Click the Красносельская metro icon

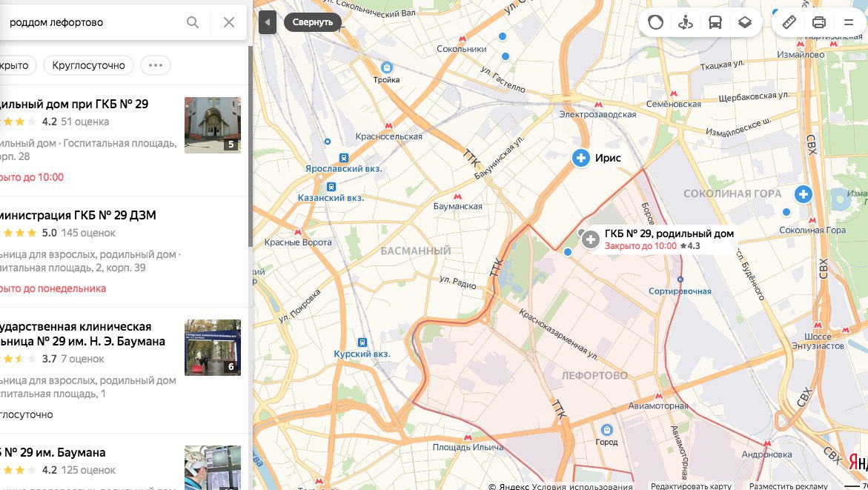click(x=388, y=126)
